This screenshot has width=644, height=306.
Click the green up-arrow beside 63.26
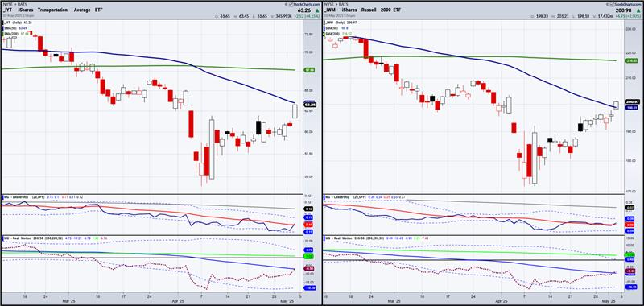[x=317, y=10]
